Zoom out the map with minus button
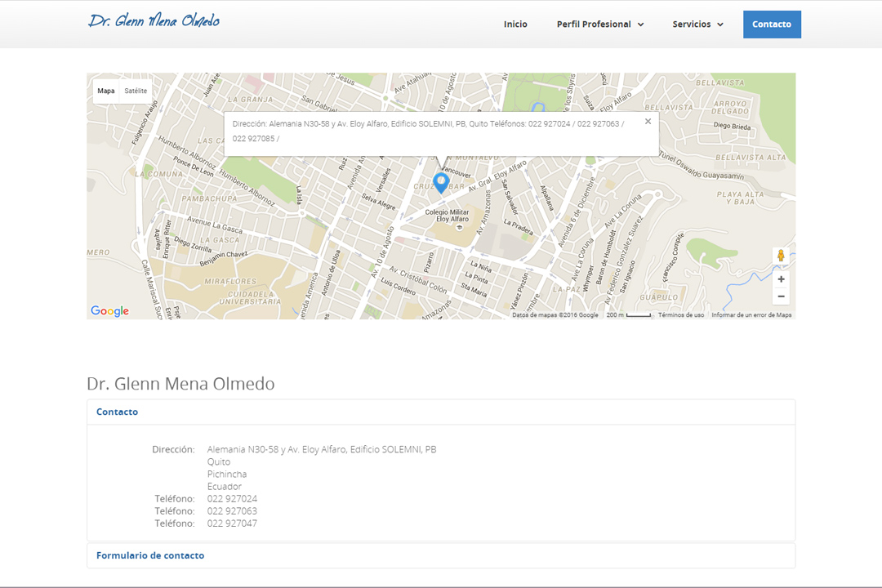Screen dimensions: 882x588 coord(781,296)
